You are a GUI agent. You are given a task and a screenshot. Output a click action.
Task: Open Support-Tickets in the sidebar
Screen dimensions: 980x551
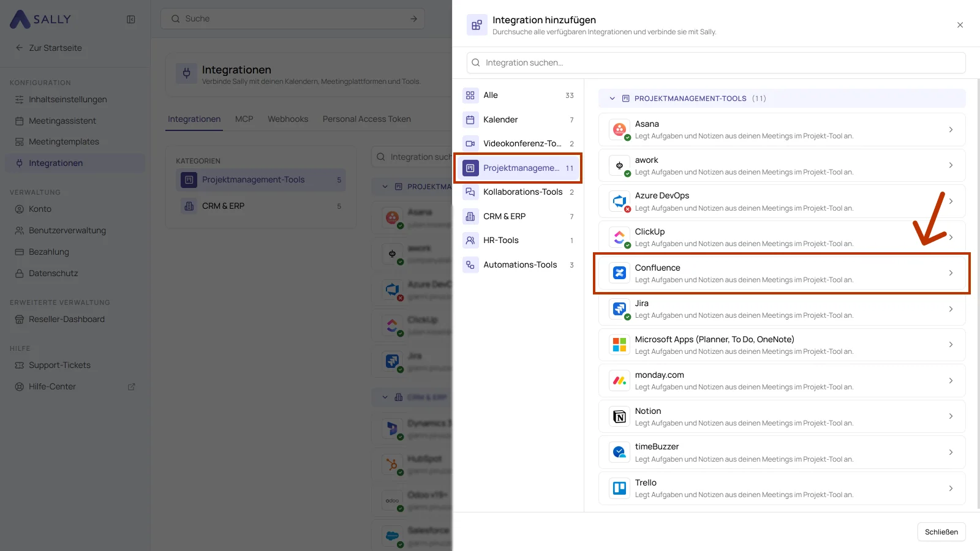75,365
